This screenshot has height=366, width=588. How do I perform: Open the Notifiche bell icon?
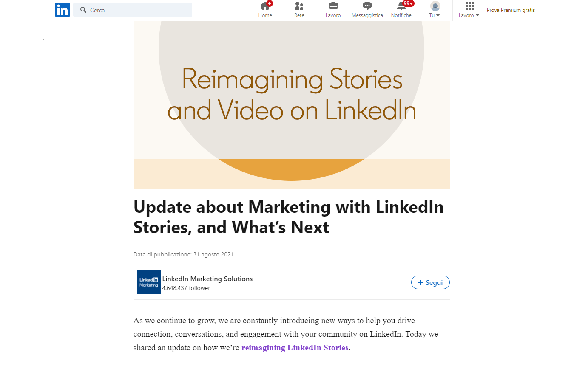click(401, 6)
